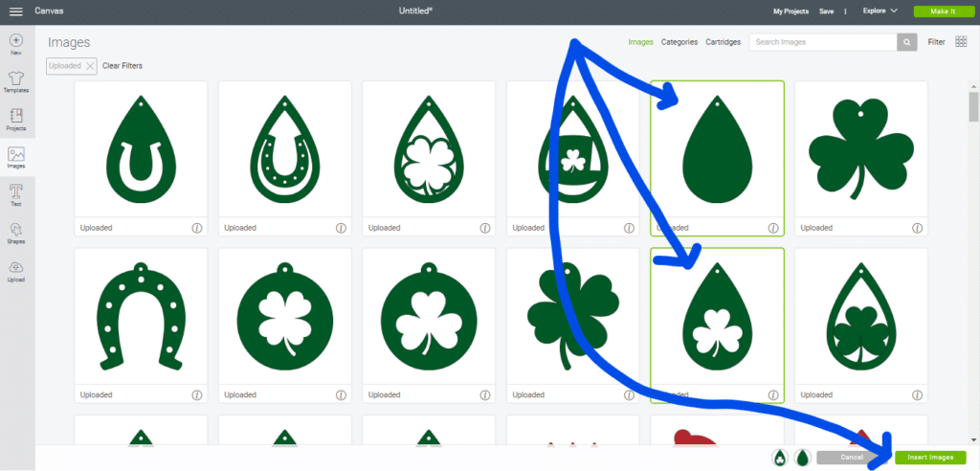Show info for leprechaun hat teardrop
980x471 pixels.
tap(629, 228)
